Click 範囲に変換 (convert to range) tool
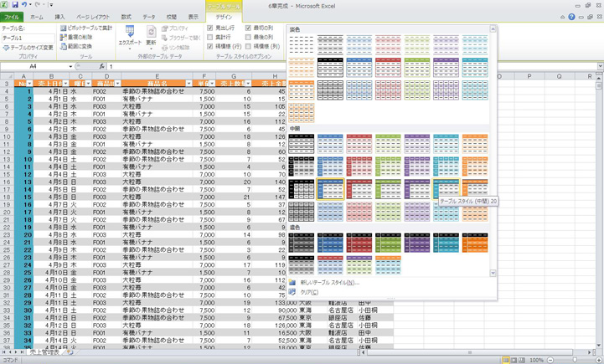This screenshot has width=604, height=364. [80, 47]
